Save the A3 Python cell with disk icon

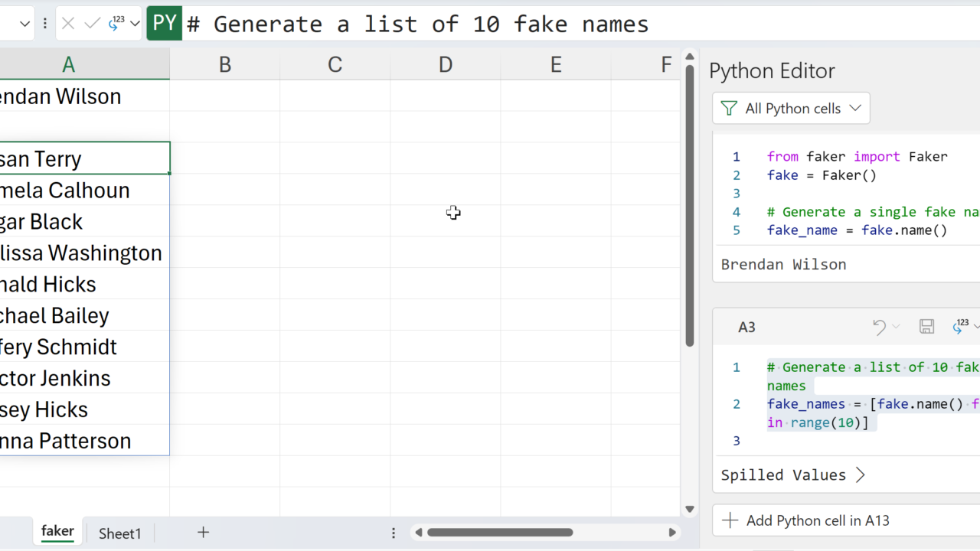pos(926,328)
